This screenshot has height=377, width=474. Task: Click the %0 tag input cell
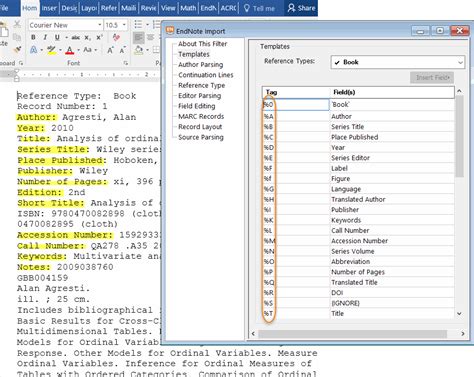click(x=296, y=105)
